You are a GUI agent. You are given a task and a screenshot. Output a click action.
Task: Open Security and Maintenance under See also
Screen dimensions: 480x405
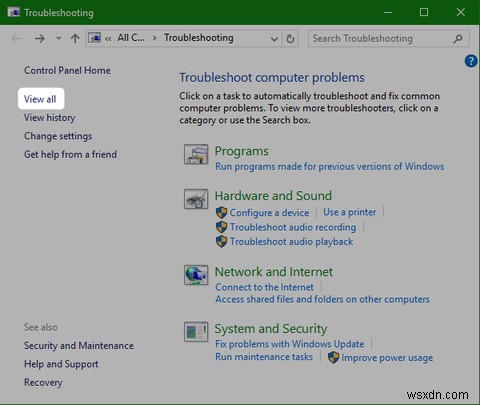[x=79, y=346]
